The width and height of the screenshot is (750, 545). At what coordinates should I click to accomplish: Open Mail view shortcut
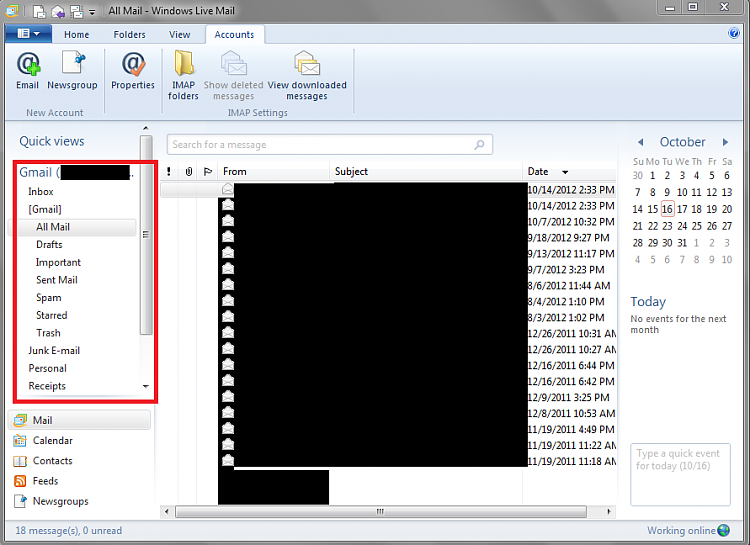(x=80, y=420)
